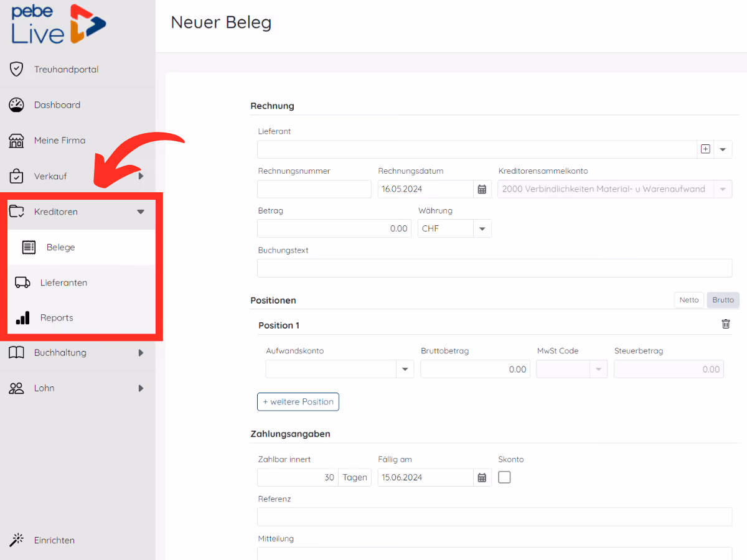
Task: Click '+ weitere Position' button
Action: click(x=298, y=402)
